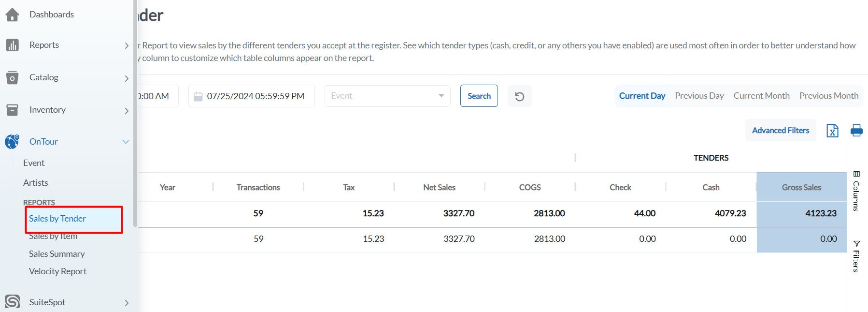Select Sales by Tender report
868x312 pixels.
[57, 219]
